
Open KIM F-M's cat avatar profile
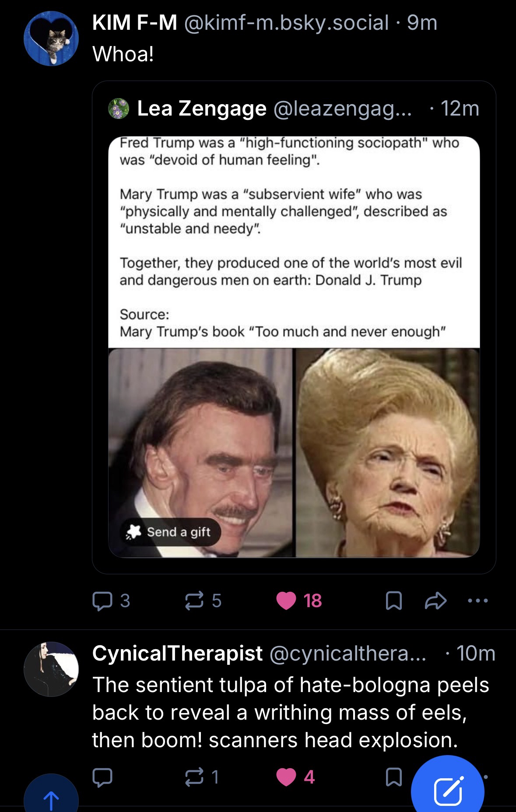pos(51,39)
